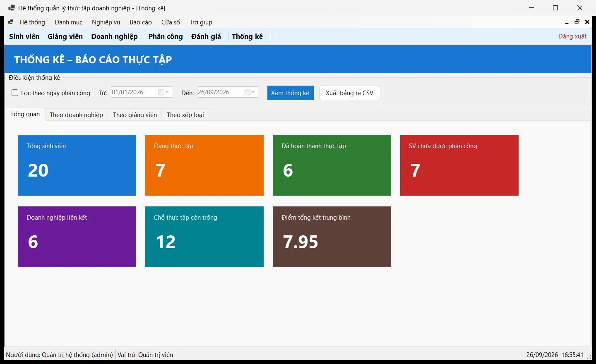Screen dimensions: 596x364
Task: Enable Lọc theo ngày phân công checkbox
Action: [15, 93]
